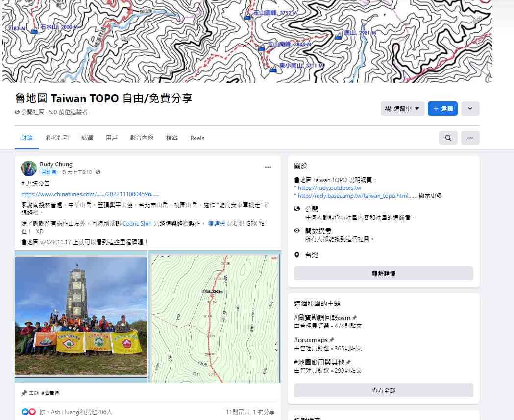Open the group photo with flags thumbnail
The height and width of the screenshot is (420, 514).
click(x=81, y=316)
